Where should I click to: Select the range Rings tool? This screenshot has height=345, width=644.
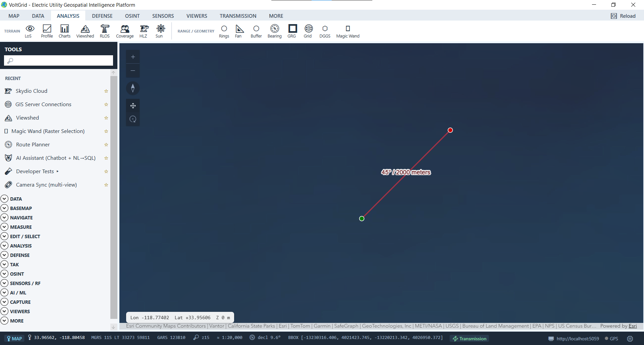pyautogui.click(x=224, y=31)
